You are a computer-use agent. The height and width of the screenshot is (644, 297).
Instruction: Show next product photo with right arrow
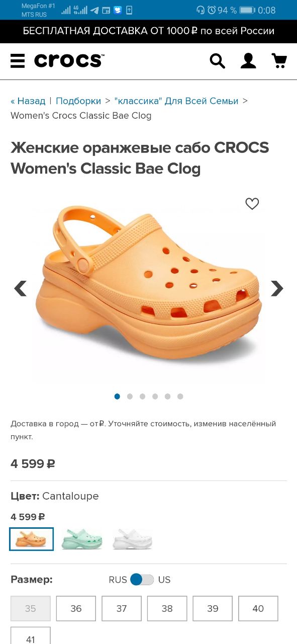click(277, 288)
